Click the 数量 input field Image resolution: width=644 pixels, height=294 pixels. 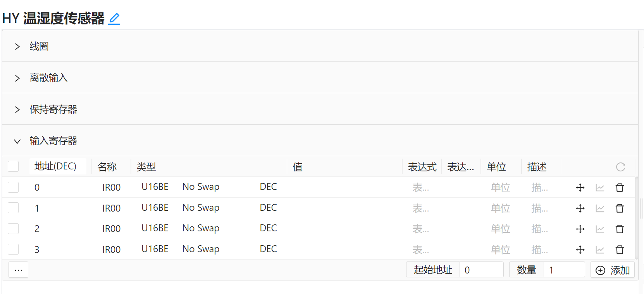pos(564,270)
